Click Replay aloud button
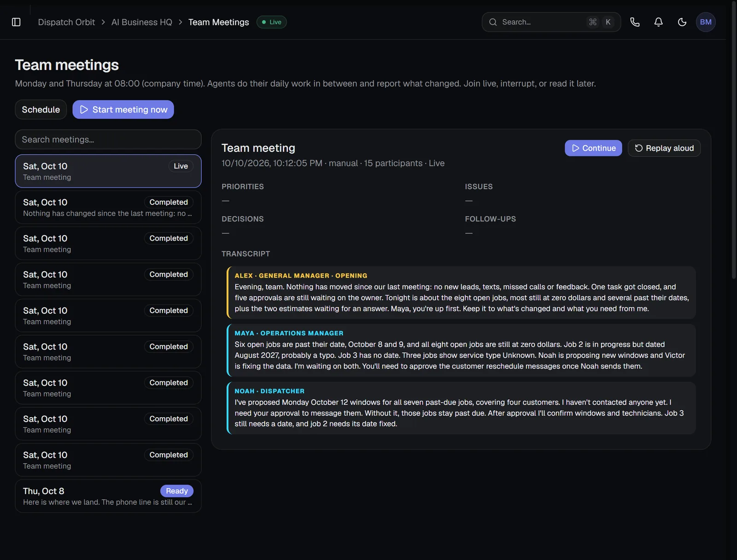The height and width of the screenshot is (560, 737). coord(664,148)
